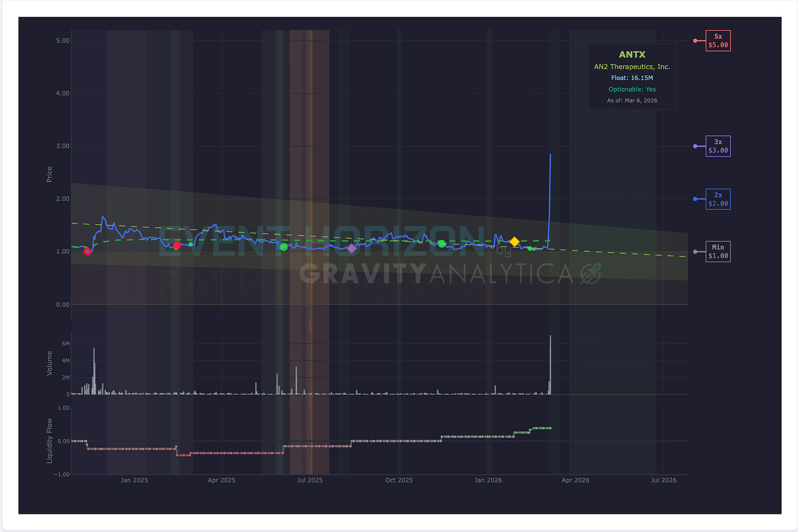Click the red dot on the 5x target connector

point(696,41)
